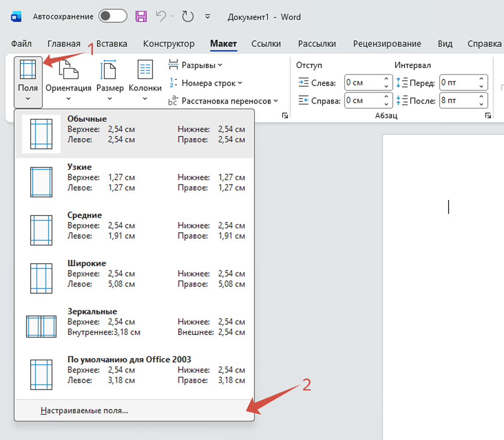Select the Средние margins preset
504x440 pixels.
(135, 230)
